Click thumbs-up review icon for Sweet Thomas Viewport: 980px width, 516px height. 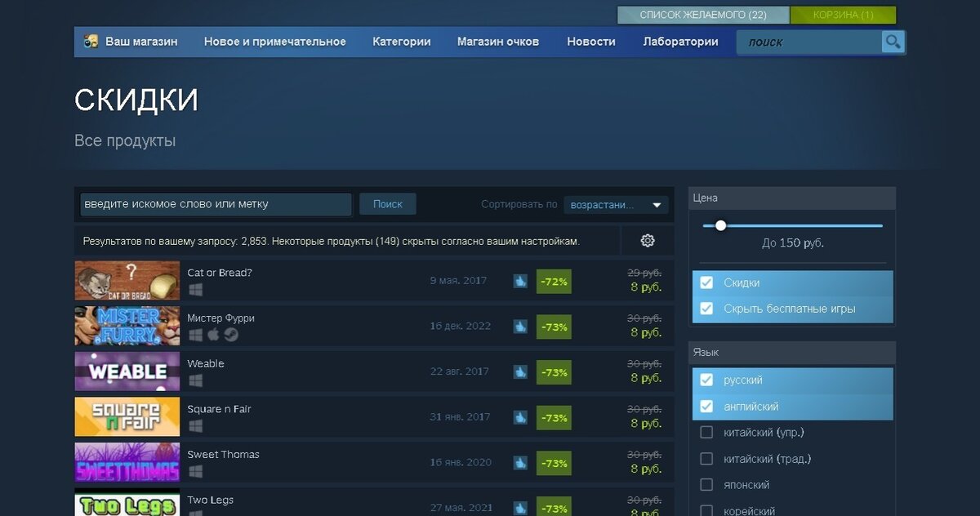click(520, 463)
